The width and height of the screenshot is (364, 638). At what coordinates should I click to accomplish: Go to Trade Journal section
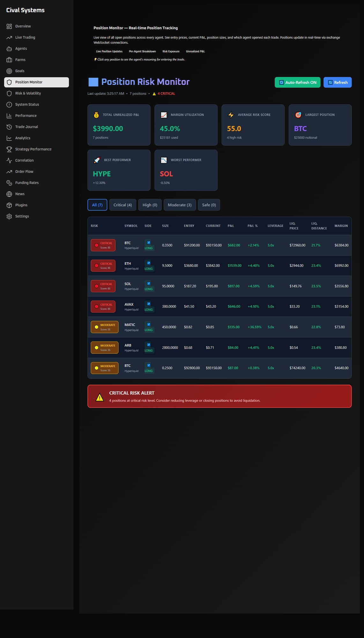tap(26, 127)
